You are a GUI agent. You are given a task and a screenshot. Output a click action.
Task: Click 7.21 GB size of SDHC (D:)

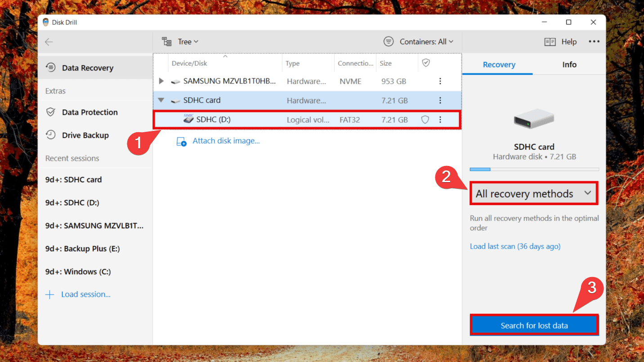(x=394, y=120)
